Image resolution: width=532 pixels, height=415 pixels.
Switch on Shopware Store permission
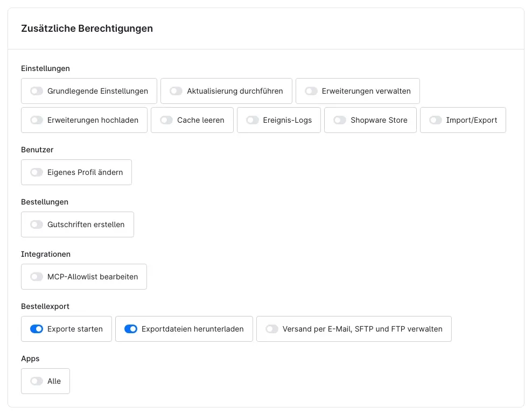pos(340,120)
